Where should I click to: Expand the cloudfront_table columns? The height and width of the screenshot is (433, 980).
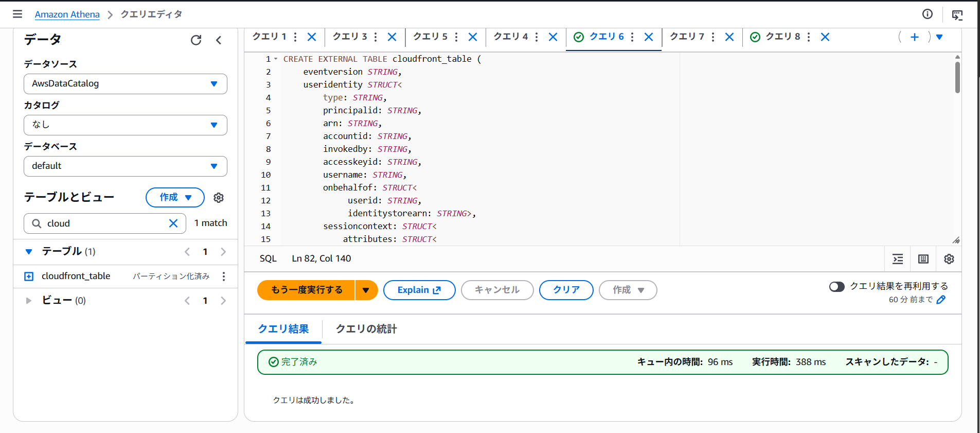click(29, 276)
